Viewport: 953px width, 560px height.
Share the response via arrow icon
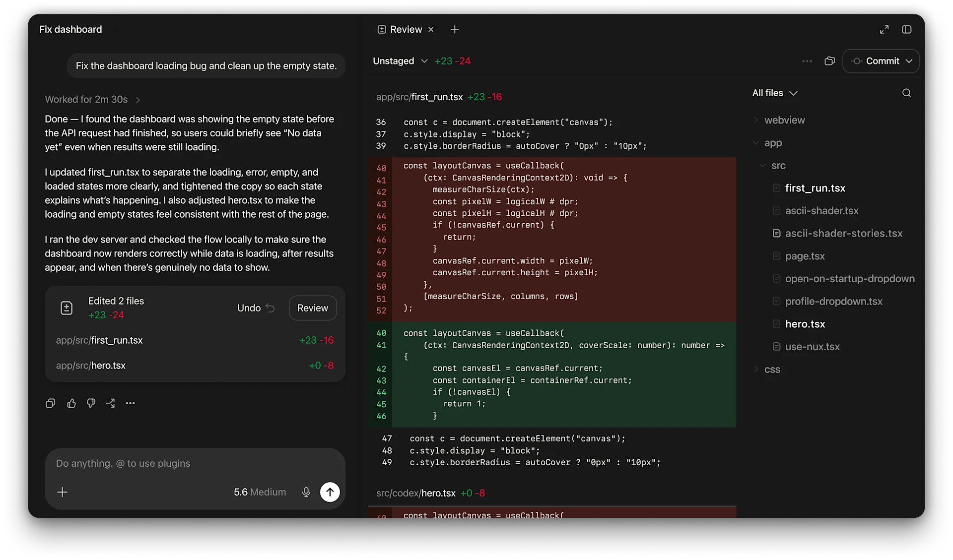point(110,403)
